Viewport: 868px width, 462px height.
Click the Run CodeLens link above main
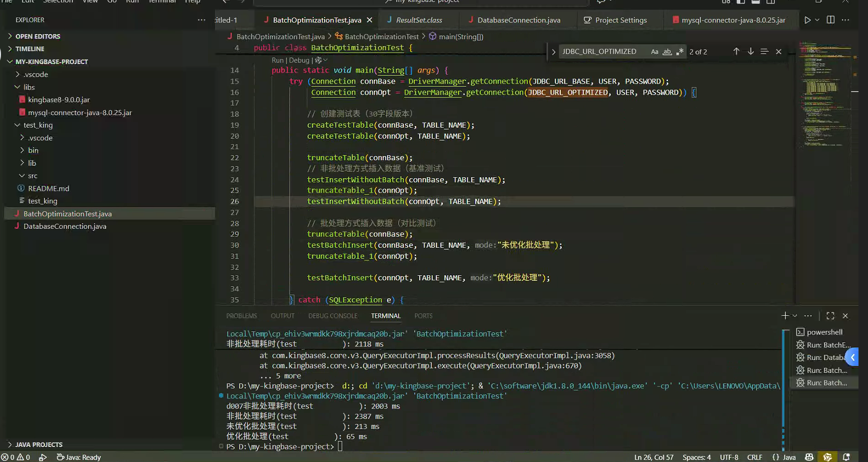click(277, 60)
